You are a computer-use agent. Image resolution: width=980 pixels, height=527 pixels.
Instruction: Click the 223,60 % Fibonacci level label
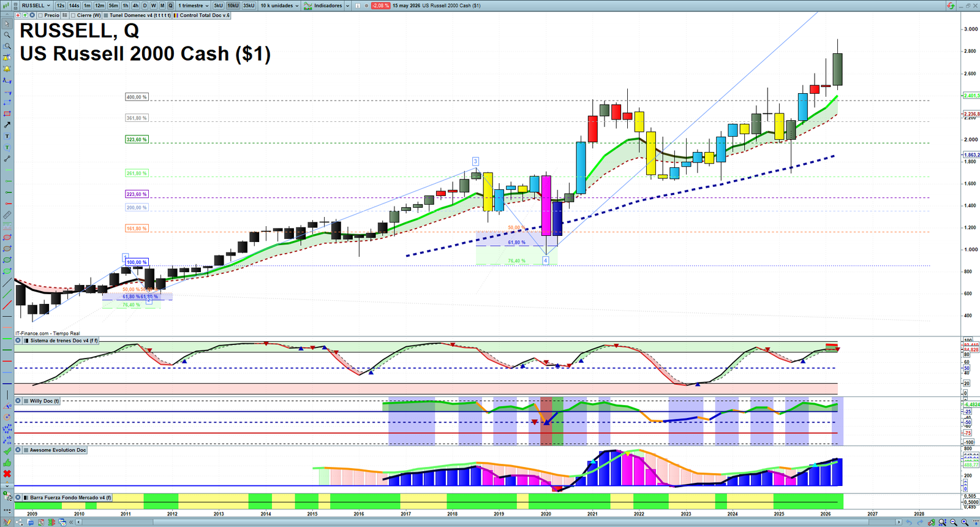point(137,194)
